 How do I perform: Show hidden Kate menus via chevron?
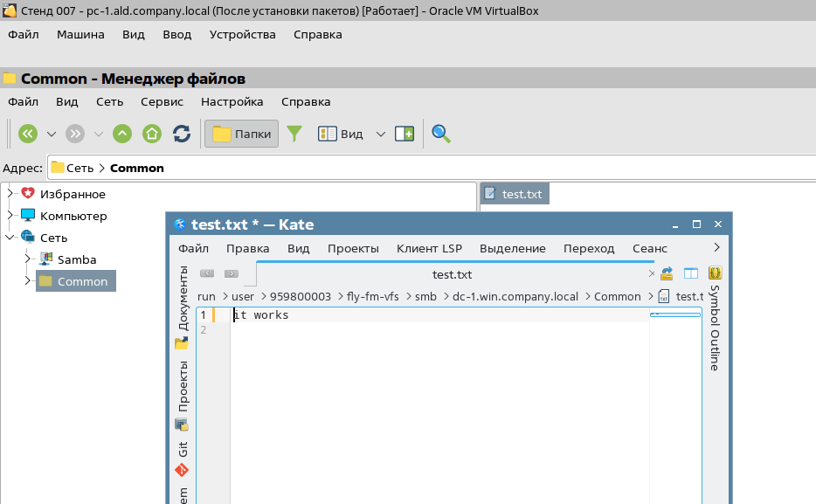point(716,247)
